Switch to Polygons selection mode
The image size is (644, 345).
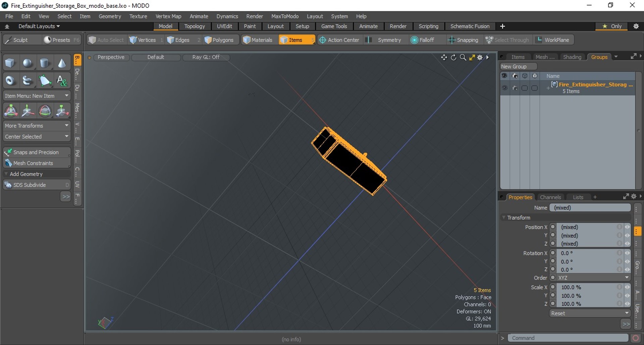221,40
